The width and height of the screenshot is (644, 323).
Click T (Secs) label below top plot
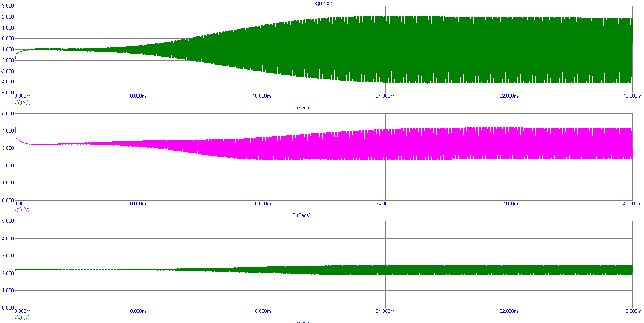tap(302, 108)
